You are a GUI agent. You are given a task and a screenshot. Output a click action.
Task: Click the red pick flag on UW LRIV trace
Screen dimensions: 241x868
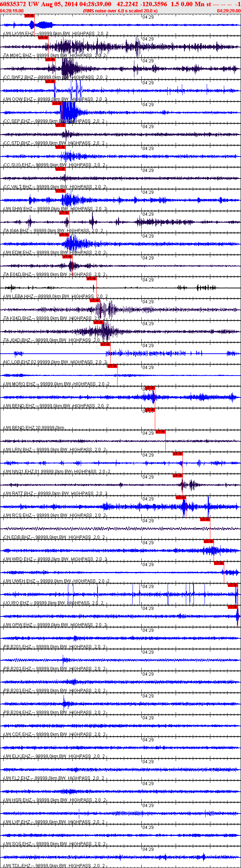[x=161, y=432]
